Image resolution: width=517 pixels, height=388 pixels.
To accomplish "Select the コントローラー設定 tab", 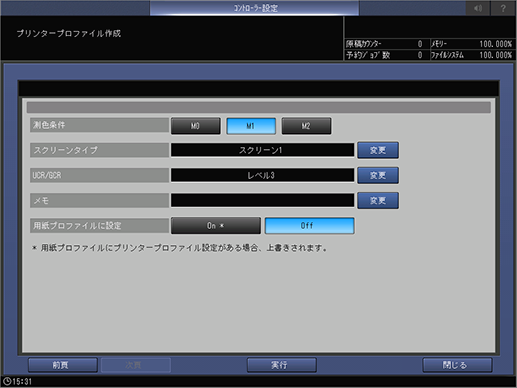I will [x=254, y=8].
